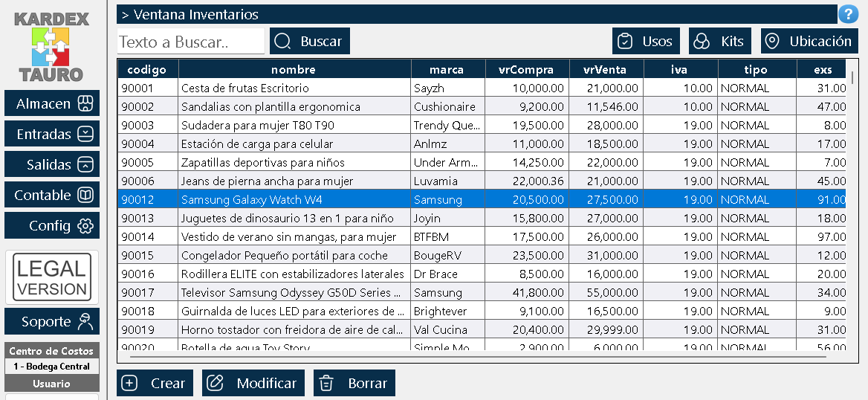Click 1 - Bodega Central cost center

[x=51, y=367]
